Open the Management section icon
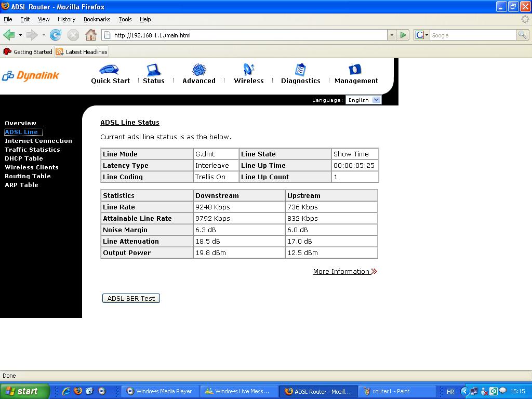This screenshot has height=399, width=532. point(355,70)
